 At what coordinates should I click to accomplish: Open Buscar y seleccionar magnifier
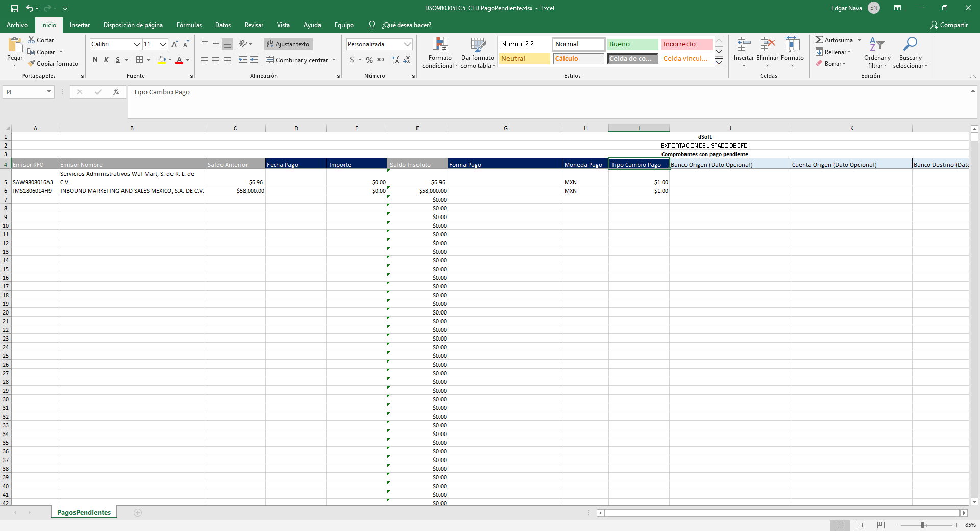[910, 53]
